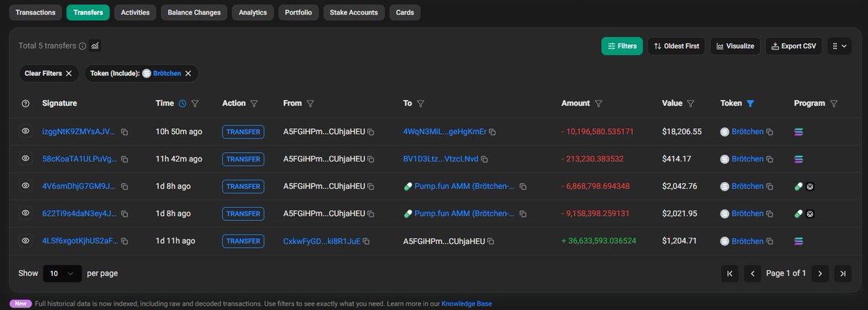Open the rows per page dropdown
This screenshot has width=868, height=310.
(62, 274)
